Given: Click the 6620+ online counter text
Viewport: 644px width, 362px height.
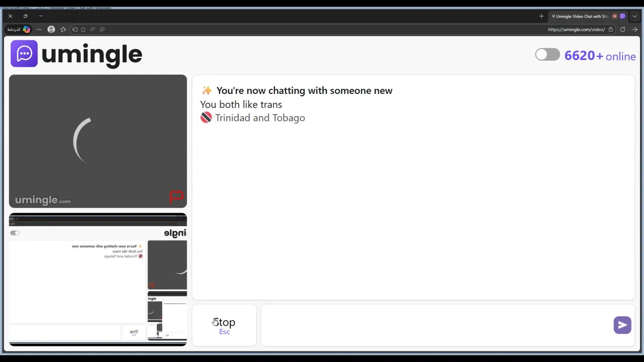Looking at the screenshot, I should pos(600,56).
